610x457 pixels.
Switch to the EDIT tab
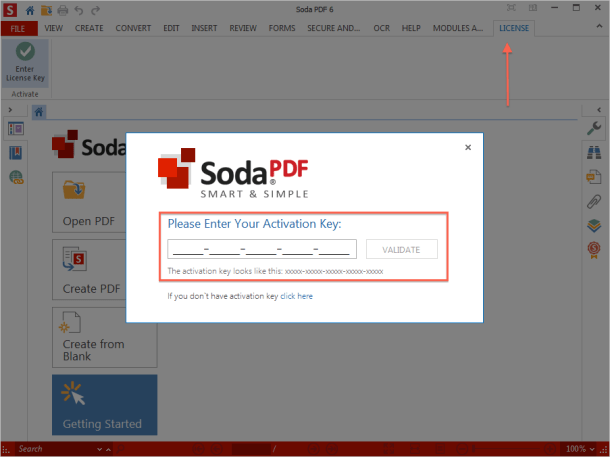(x=171, y=28)
